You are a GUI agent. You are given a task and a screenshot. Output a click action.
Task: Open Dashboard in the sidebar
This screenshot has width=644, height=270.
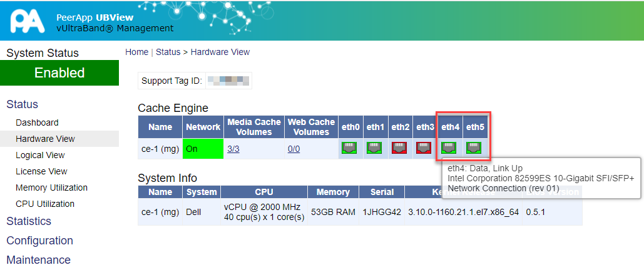pos(37,122)
